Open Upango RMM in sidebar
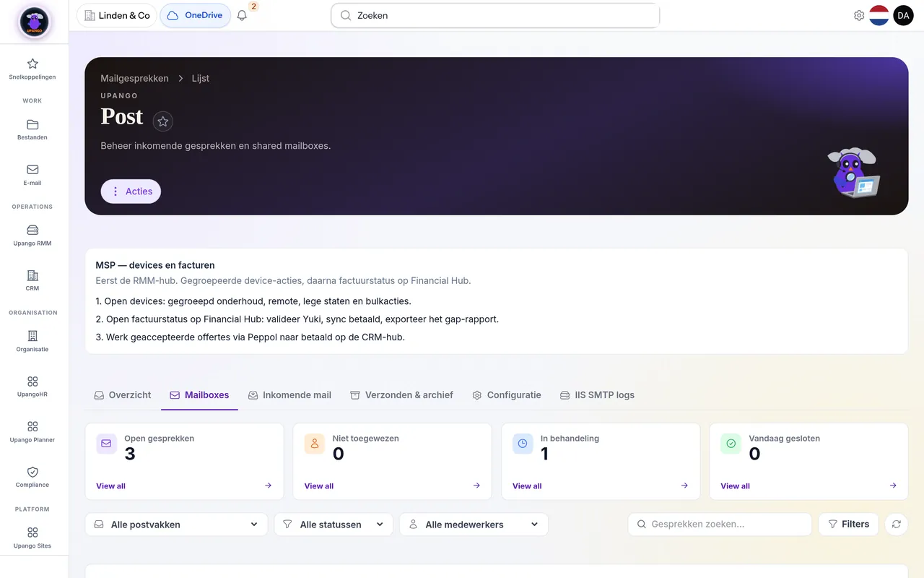Screen dimensions: 924x578 [32, 236]
